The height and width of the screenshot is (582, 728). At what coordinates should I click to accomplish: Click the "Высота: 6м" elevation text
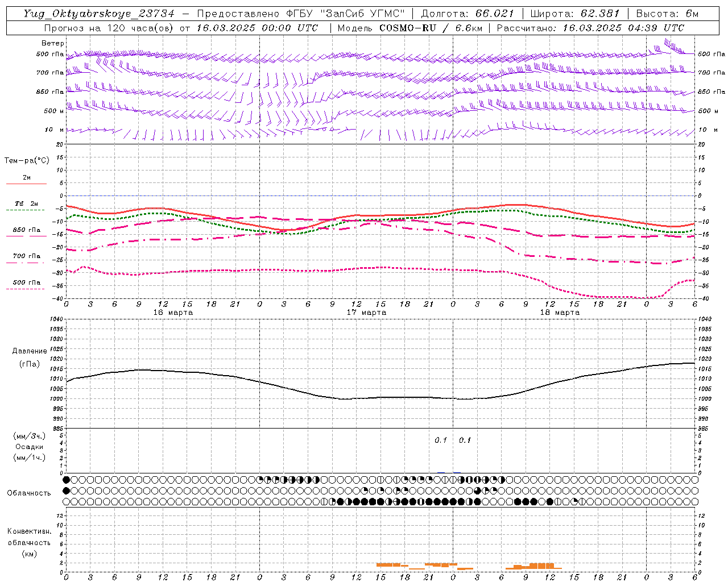click(x=667, y=14)
